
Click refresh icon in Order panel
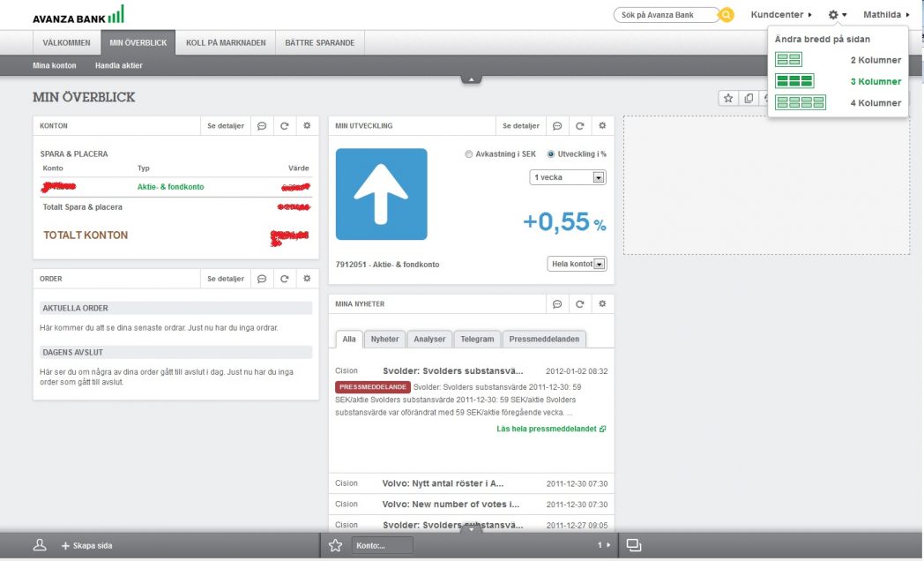(285, 279)
